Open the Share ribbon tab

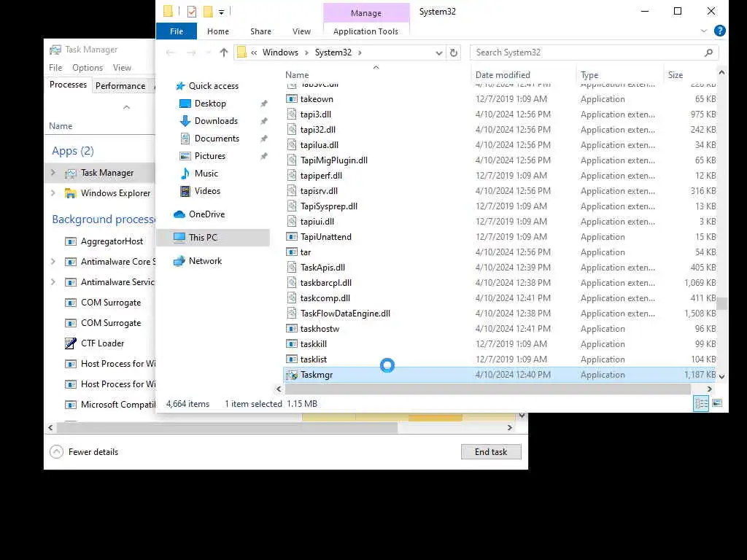click(260, 31)
